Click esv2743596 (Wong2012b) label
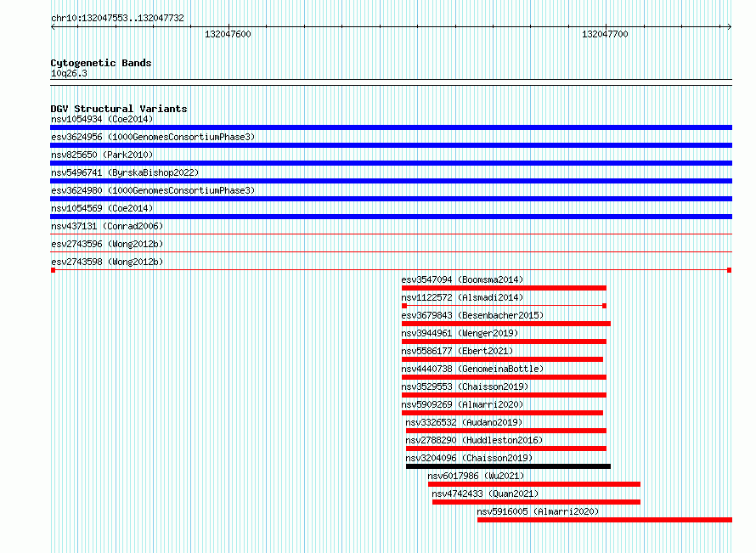 [x=107, y=244]
